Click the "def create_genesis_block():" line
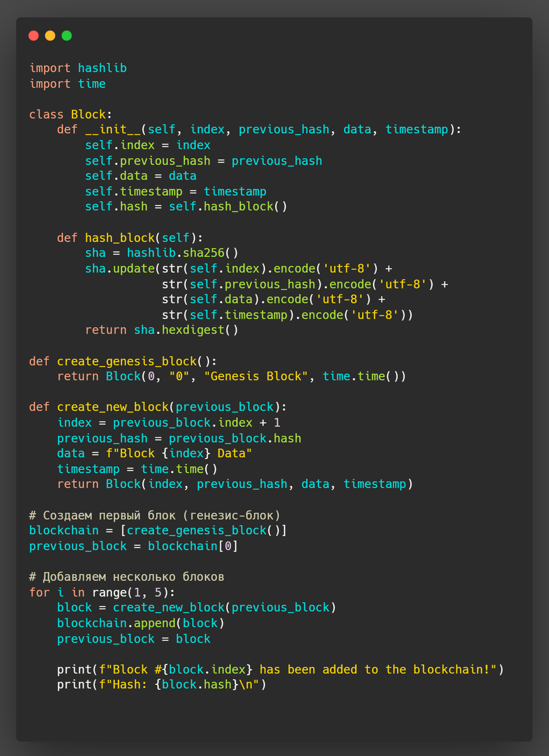This screenshot has height=756, width=549. [123, 362]
